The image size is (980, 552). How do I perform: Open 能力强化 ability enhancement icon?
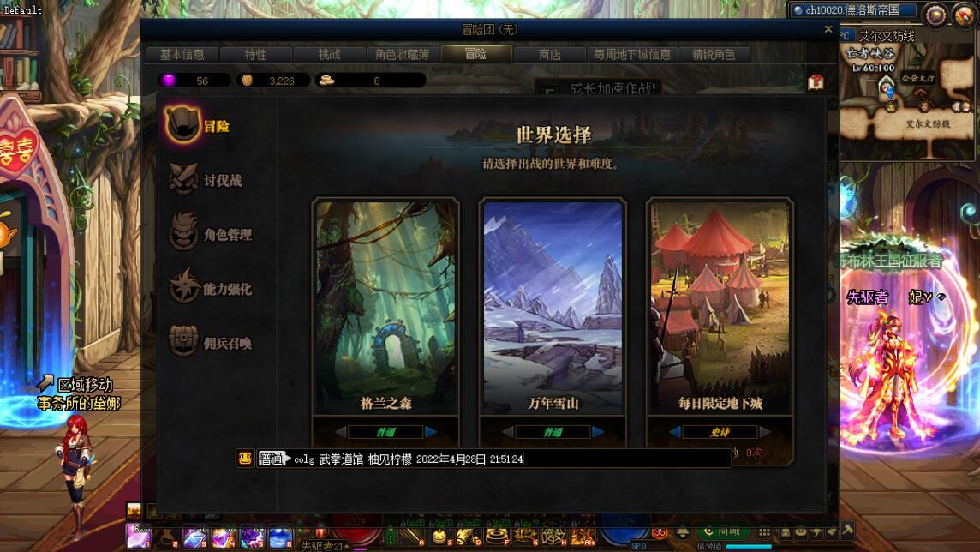[x=183, y=286]
